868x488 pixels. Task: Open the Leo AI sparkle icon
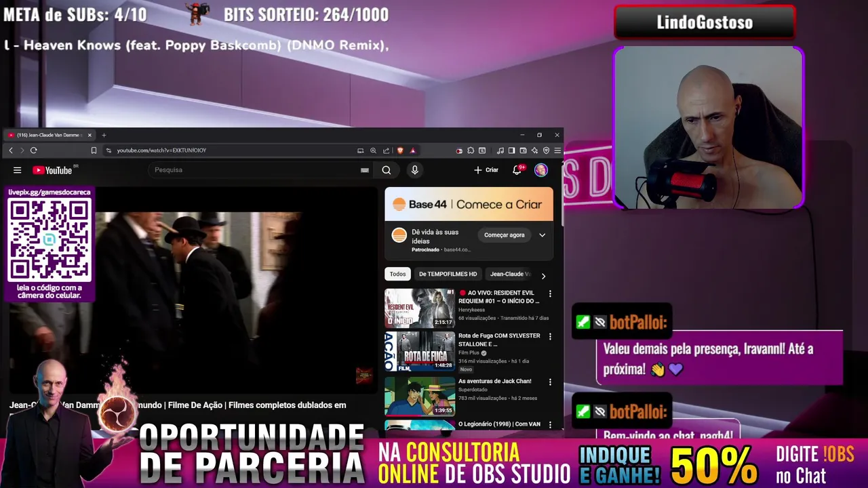coord(534,150)
